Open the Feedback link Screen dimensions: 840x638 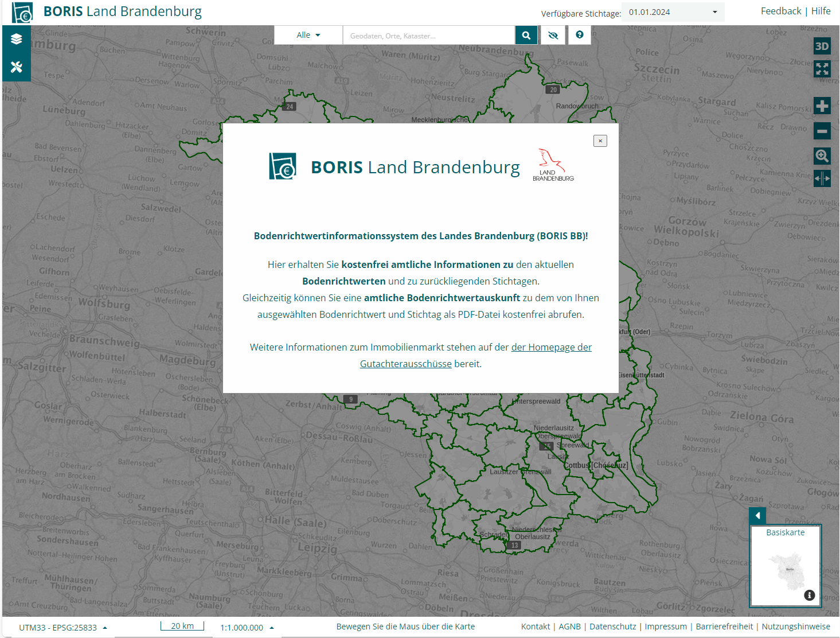click(781, 11)
